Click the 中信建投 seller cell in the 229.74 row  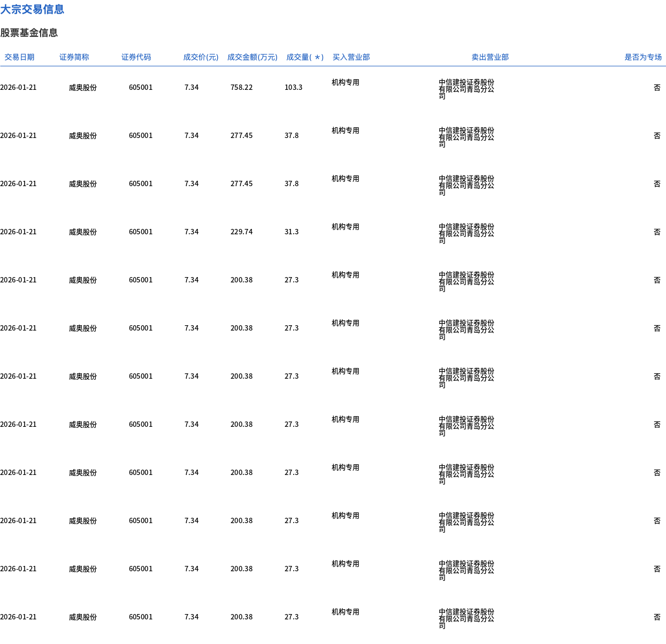click(466, 234)
